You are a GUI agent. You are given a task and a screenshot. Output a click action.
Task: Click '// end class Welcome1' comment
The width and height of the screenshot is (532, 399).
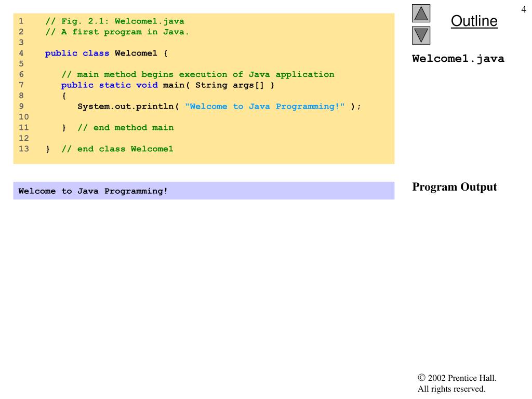tap(117, 149)
